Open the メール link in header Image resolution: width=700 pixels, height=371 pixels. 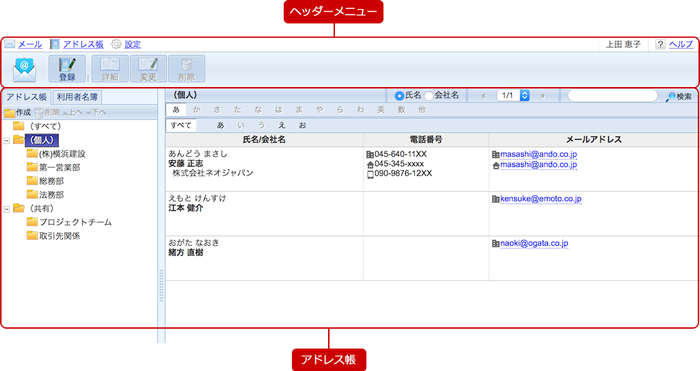pyautogui.click(x=30, y=44)
